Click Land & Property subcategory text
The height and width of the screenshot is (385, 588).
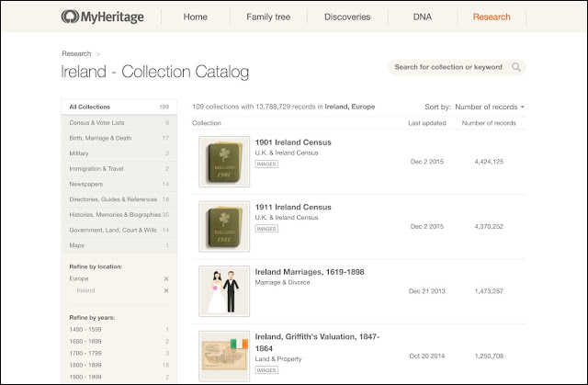(x=278, y=359)
